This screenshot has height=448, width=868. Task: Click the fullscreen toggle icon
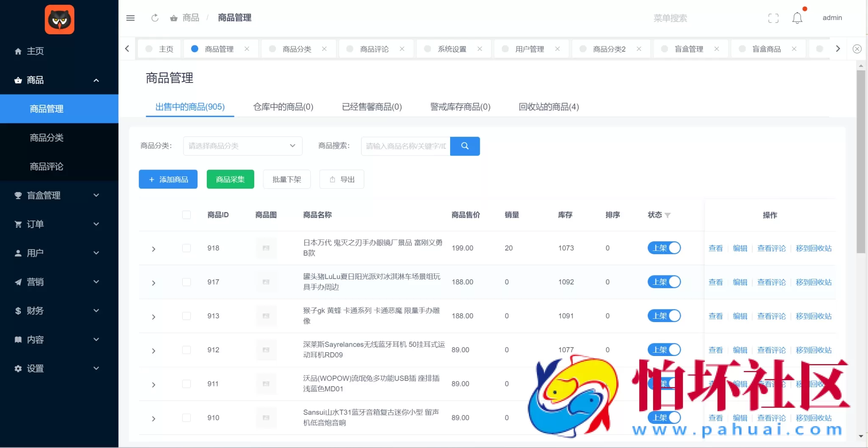pos(773,18)
